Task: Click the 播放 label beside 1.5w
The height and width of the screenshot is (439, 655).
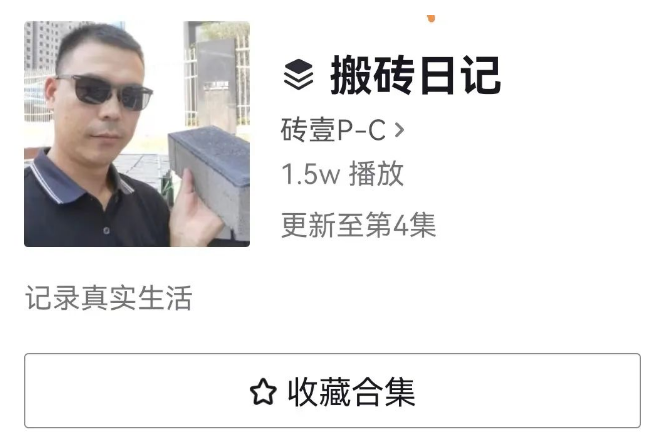Action: coord(376,174)
